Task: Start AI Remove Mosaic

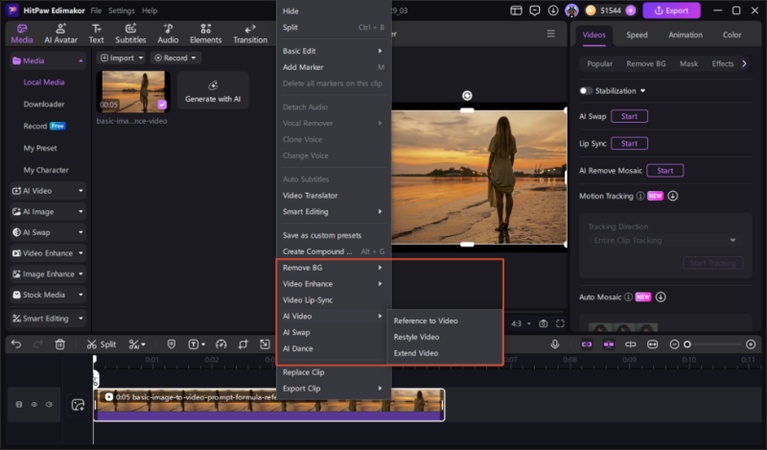Action: click(x=665, y=171)
